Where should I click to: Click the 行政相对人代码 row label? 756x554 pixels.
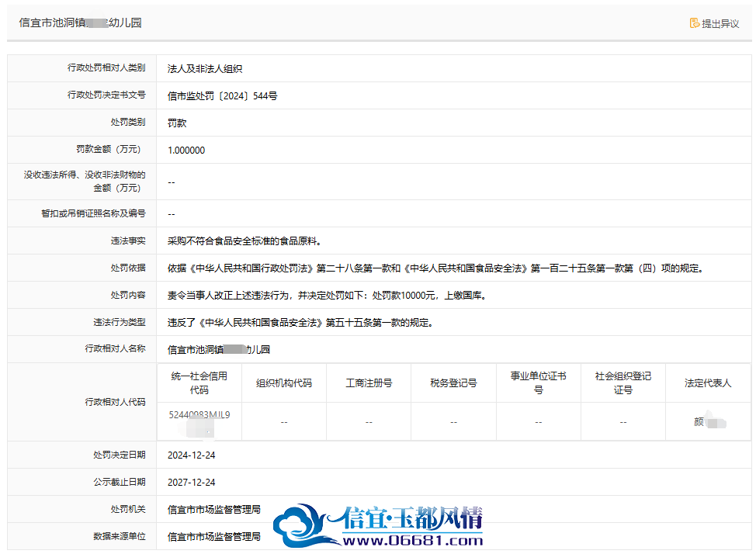click(x=115, y=402)
